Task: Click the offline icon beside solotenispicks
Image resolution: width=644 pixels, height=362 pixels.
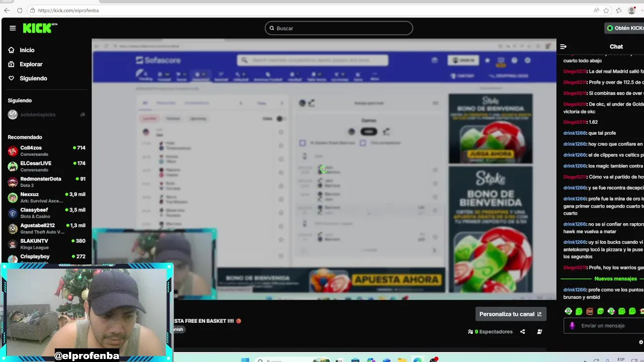Action: [x=83, y=115]
